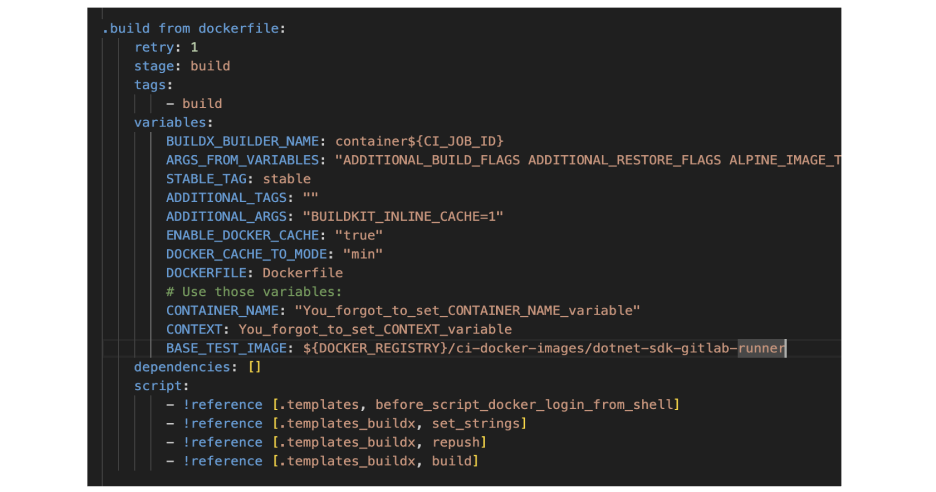Click the "BUILDKIT_INLINE_CACHE=1" string value
The image size is (936, 492).
(403, 216)
